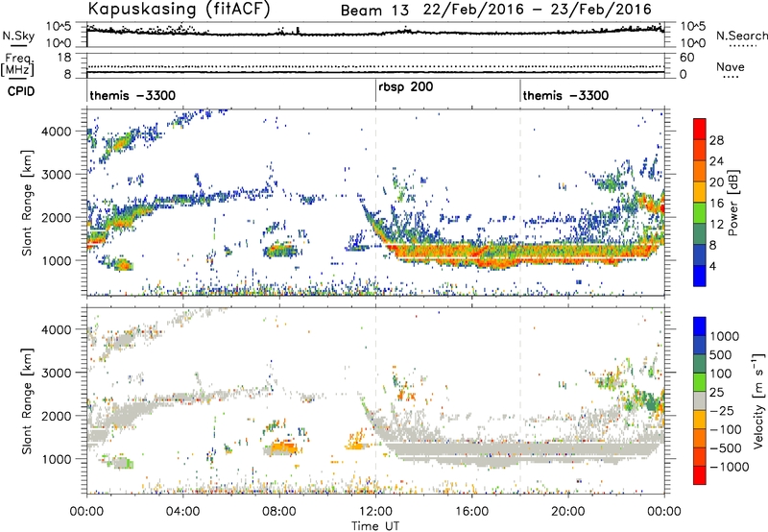The image size is (768, 532).
Task: Click the '28' tick on Power color bar
Action: [716, 140]
